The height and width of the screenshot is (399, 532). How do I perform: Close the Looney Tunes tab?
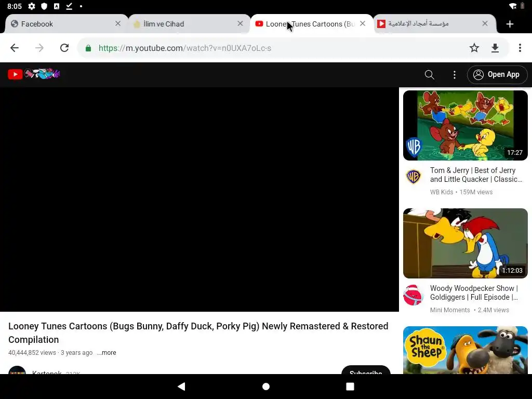click(x=363, y=23)
